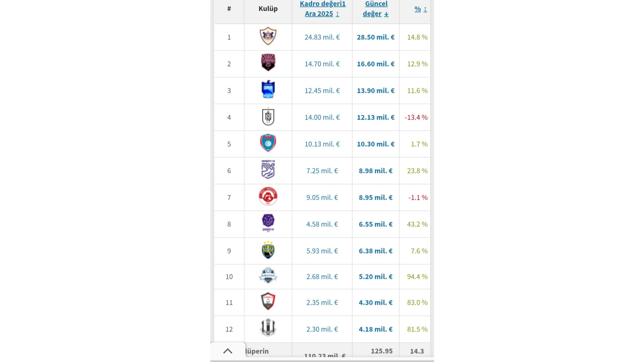Select the striped black-white crest in row 12

[268, 328]
